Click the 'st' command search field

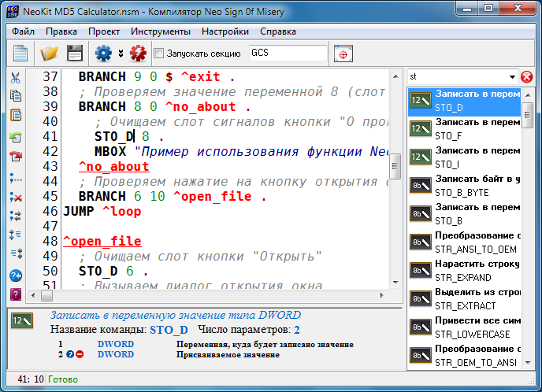coord(457,76)
